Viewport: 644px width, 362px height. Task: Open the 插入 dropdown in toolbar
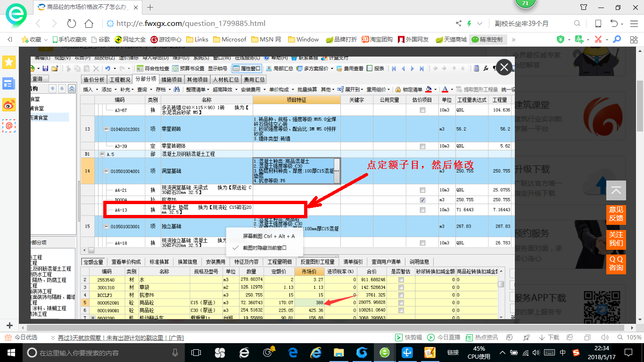pyautogui.click(x=90, y=89)
